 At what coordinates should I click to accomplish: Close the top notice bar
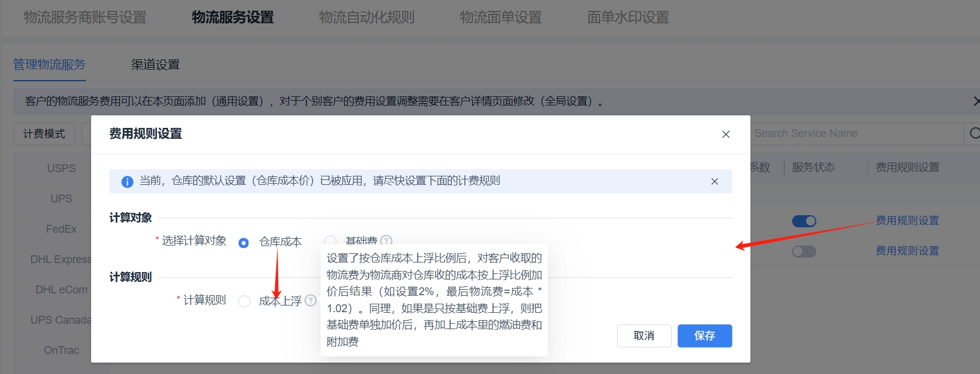975,101
